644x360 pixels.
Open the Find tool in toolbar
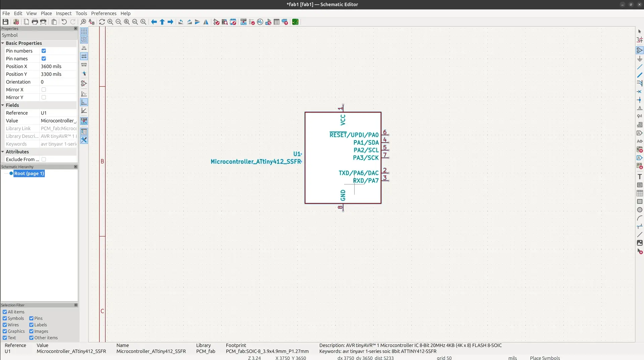tap(83, 22)
